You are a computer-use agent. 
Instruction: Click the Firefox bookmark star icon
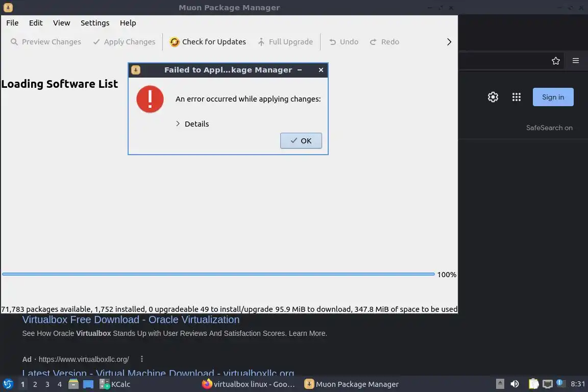tap(556, 61)
